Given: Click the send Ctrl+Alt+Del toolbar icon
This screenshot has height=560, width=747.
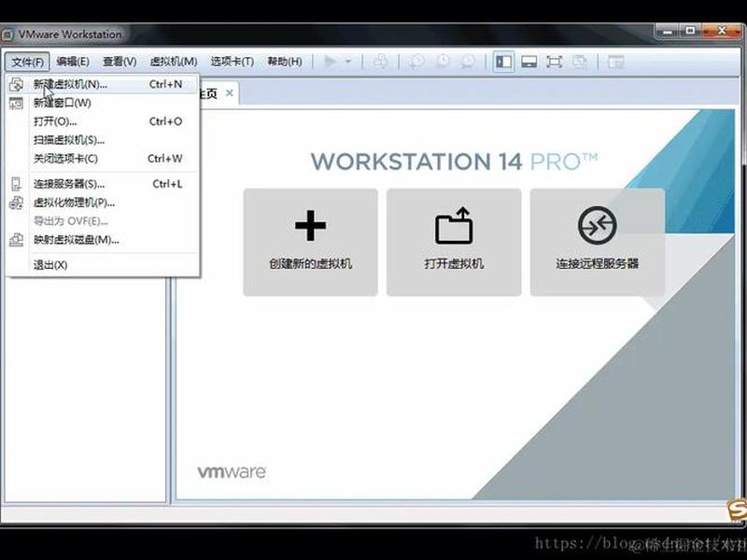Looking at the screenshot, I should coord(380,62).
